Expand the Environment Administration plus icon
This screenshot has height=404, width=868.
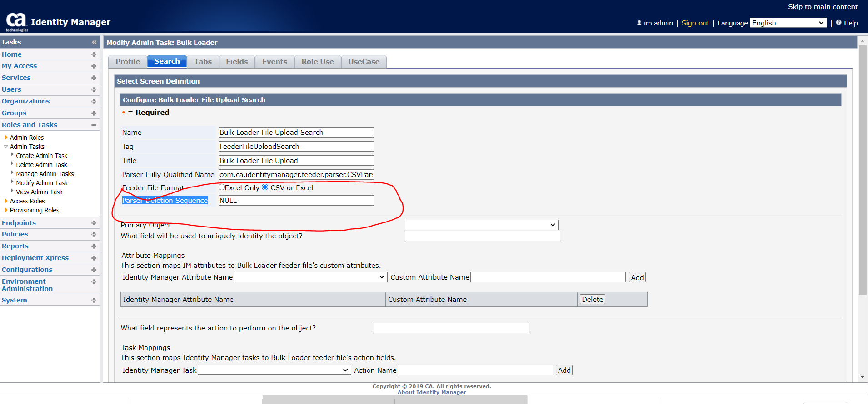coord(94,281)
